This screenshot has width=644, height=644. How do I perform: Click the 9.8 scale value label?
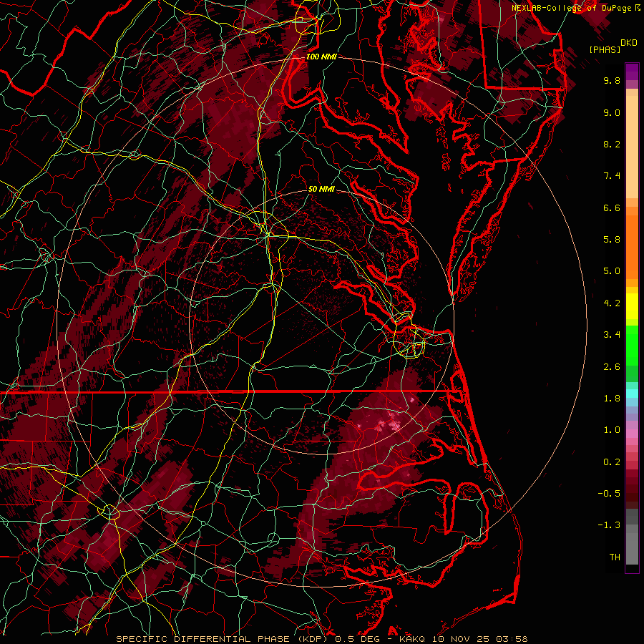pyautogui.click(x=612, y=80)
